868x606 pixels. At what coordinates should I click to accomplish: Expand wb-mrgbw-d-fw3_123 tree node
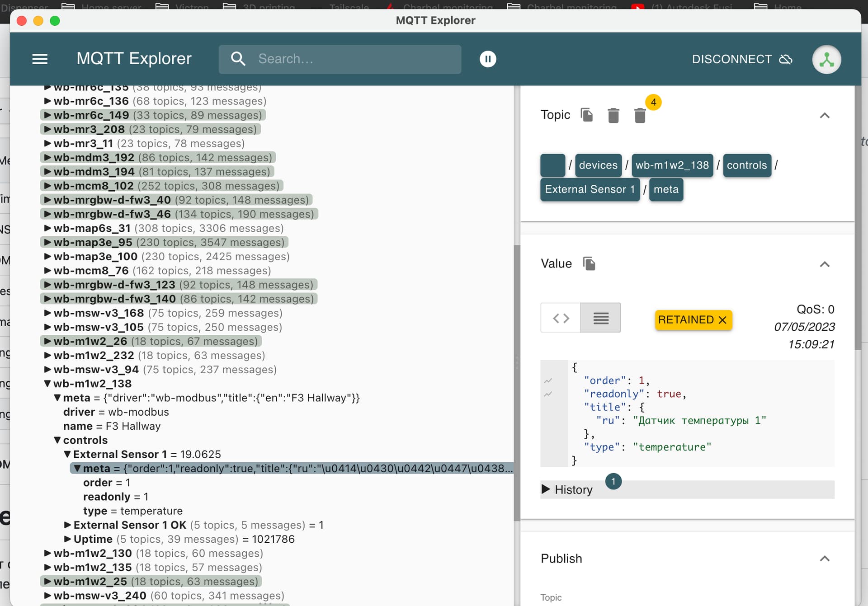47,285
